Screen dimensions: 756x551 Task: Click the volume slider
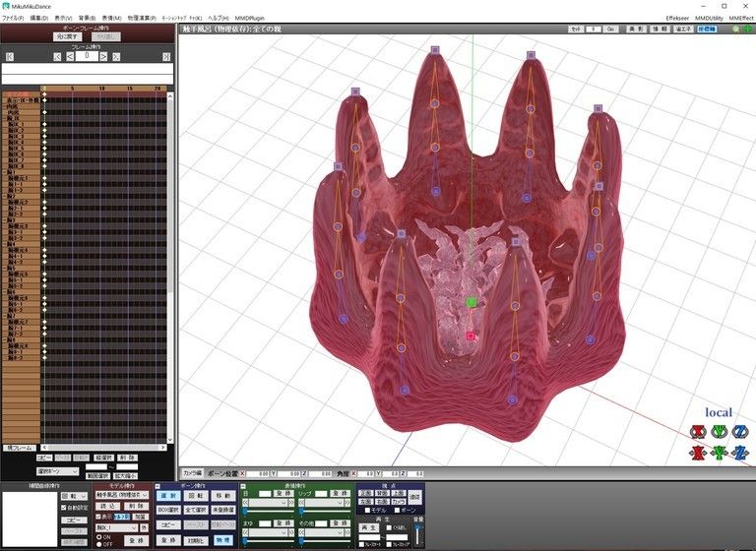coord(417,534)
